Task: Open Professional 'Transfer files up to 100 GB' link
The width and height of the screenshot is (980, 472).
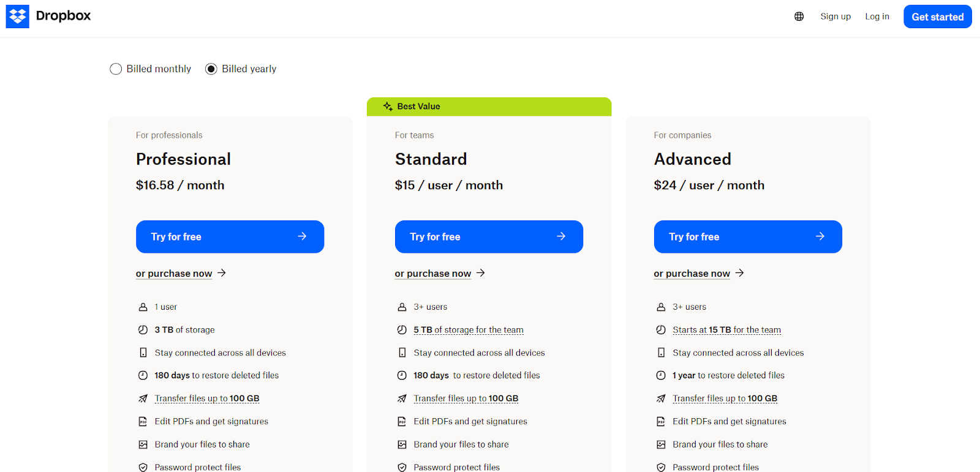Action: 207,399
